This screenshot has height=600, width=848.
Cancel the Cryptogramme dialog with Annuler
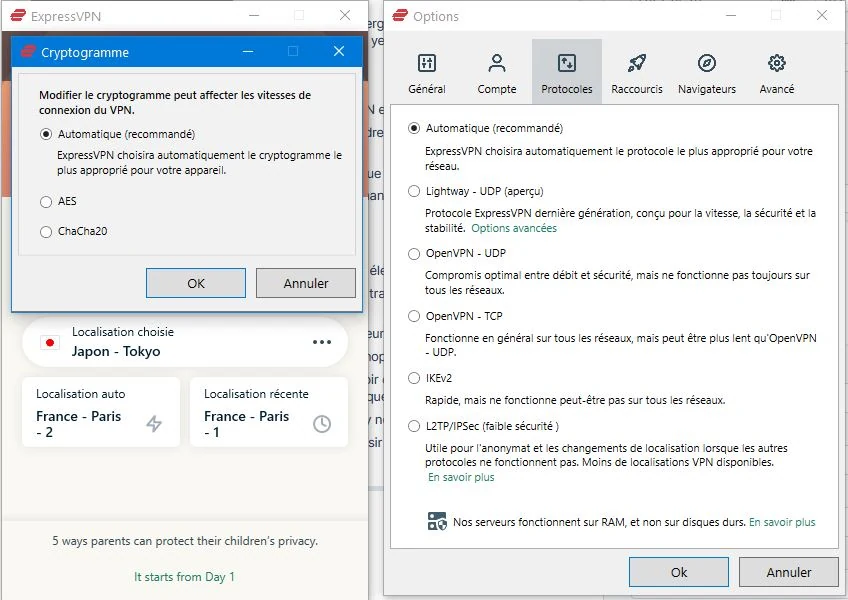306,283
